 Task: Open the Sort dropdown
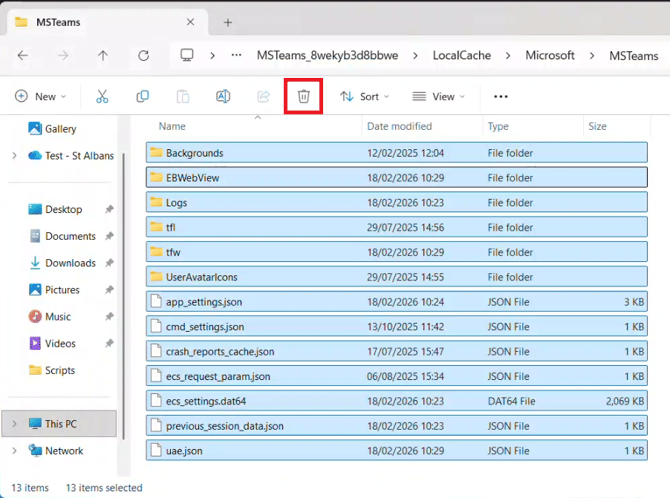pos(365,97)
